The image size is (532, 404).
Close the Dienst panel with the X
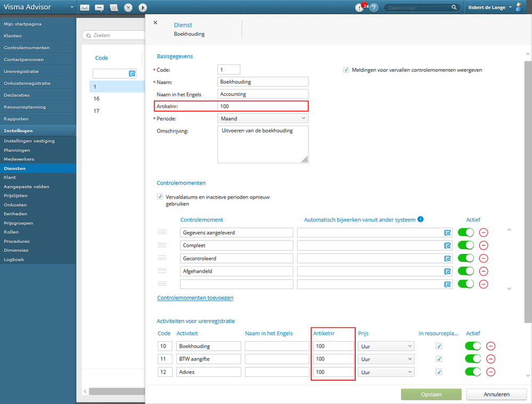(x=155, y=23)
